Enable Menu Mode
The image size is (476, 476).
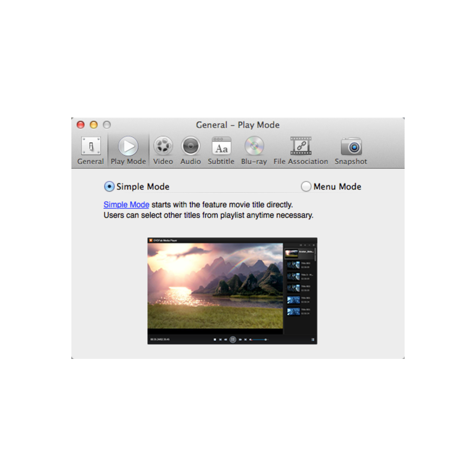tap(306, 187)
